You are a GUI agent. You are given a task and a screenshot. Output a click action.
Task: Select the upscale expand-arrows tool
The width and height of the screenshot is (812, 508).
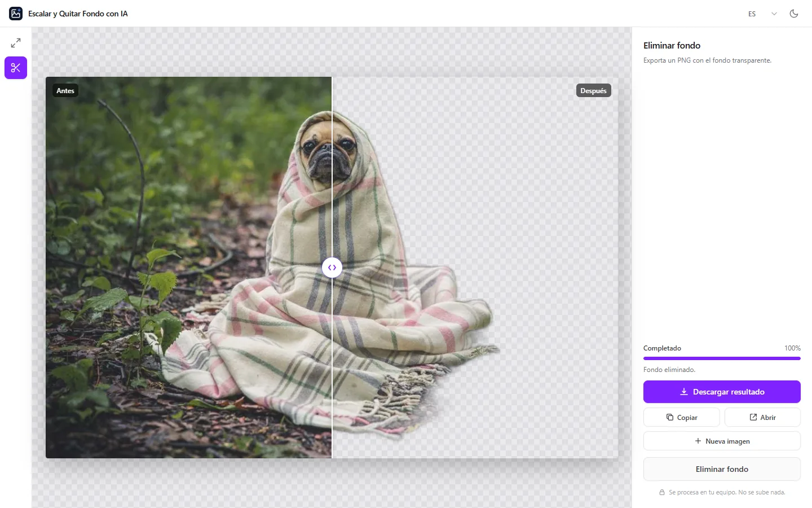16,43
